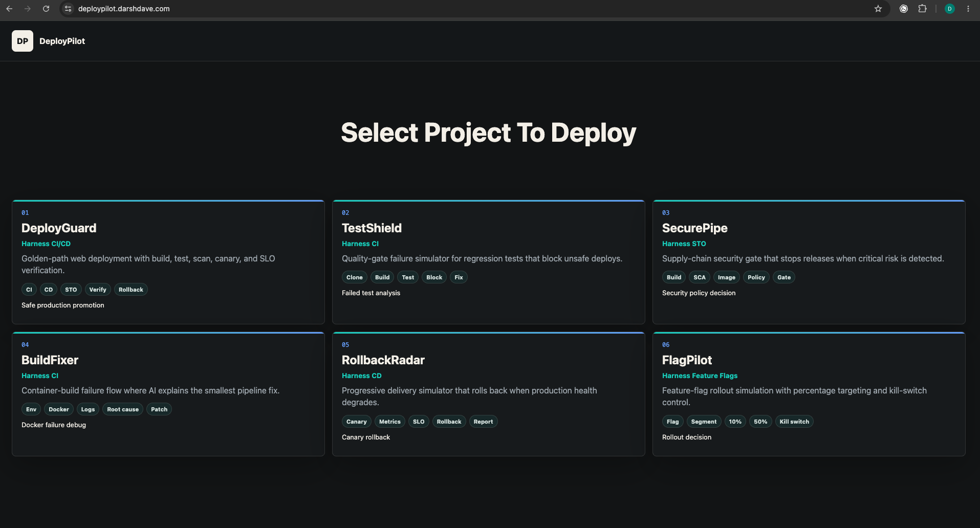This screenshot has width=980, height=528.
Task: Click 'Failed test analysis' text
Action: [x=371, y=293]
